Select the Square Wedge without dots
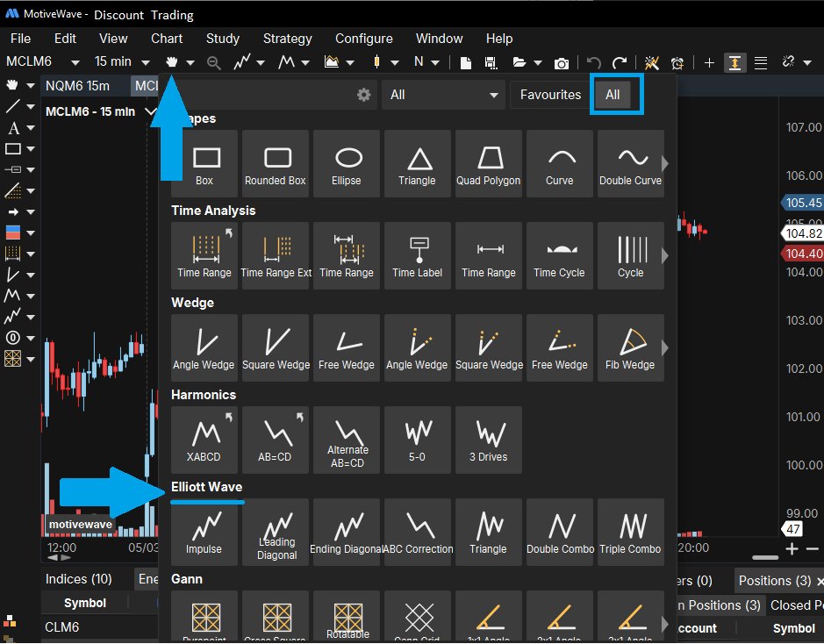The image size is (824, 644). 276,347
